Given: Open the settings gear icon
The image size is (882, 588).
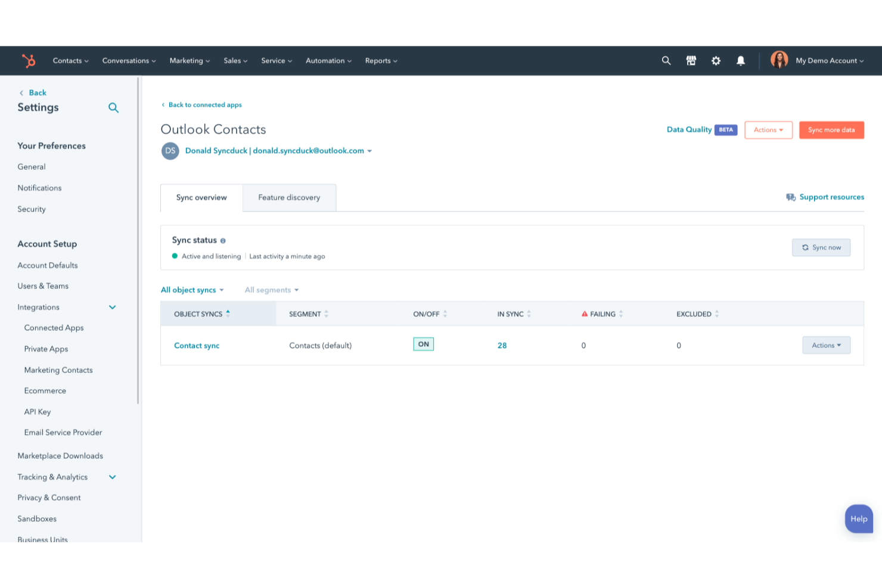Looking at the screenshot, I should coord(716,61).
